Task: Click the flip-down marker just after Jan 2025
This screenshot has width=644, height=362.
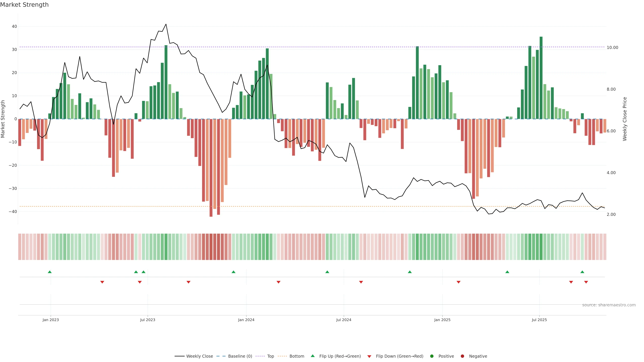Action: (x=459, y=282)
